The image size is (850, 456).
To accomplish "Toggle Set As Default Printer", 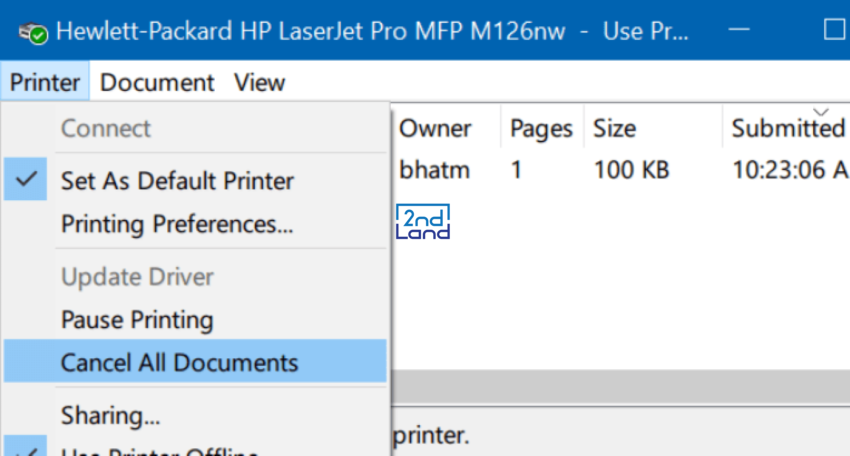I will (195, 180).
